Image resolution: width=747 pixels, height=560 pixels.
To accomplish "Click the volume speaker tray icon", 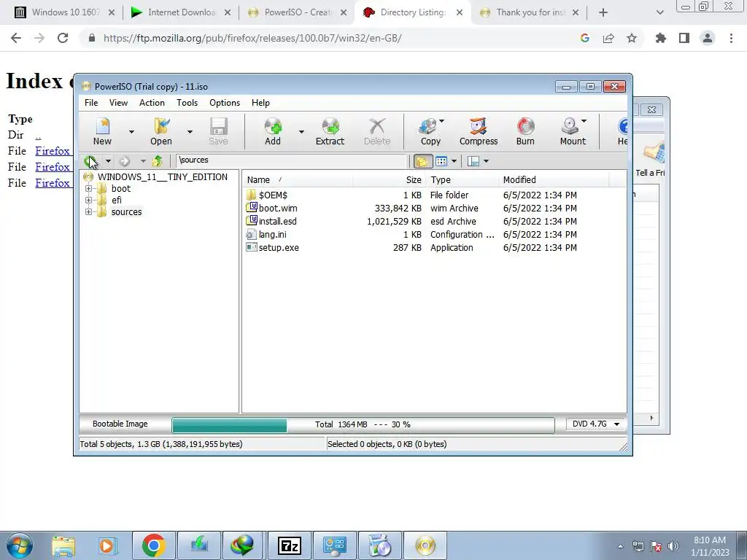I will [673, 546].
